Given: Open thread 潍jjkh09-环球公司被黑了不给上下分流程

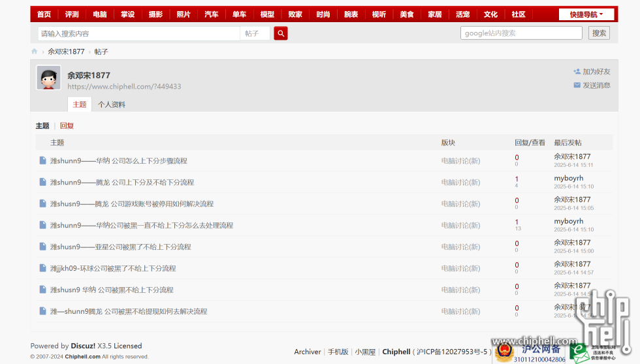Looking at the screenshot, I should (x=113, y=268).
